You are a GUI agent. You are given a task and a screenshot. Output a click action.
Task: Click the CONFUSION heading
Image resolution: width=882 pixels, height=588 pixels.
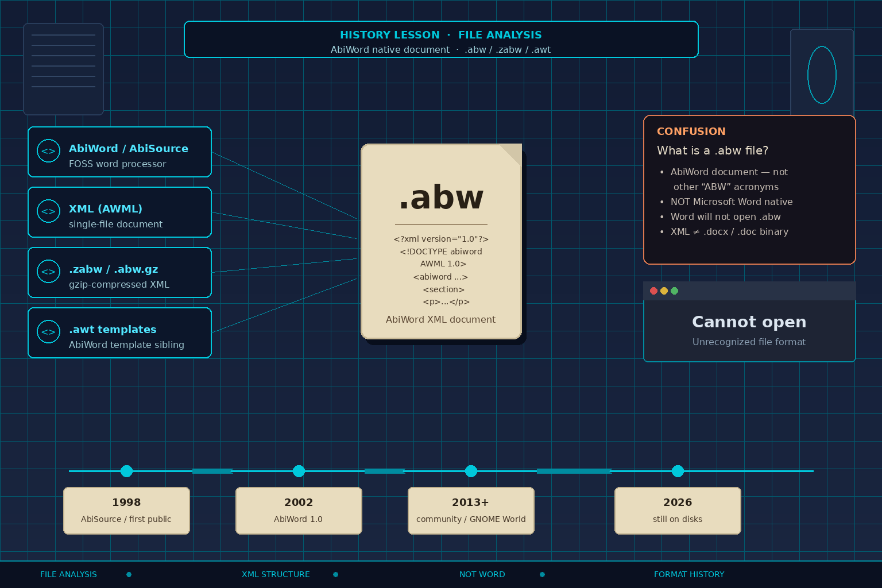click(x=691, y=131)
